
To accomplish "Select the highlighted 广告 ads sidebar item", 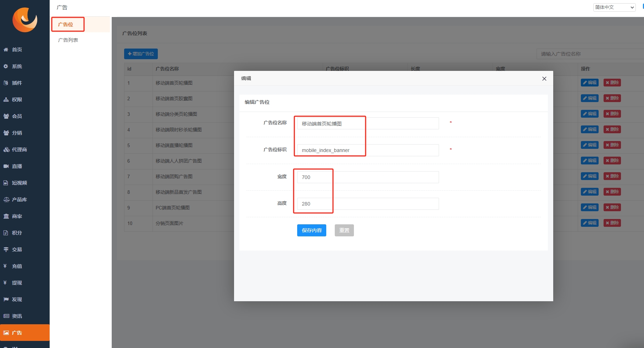I will tap(25, 333).
